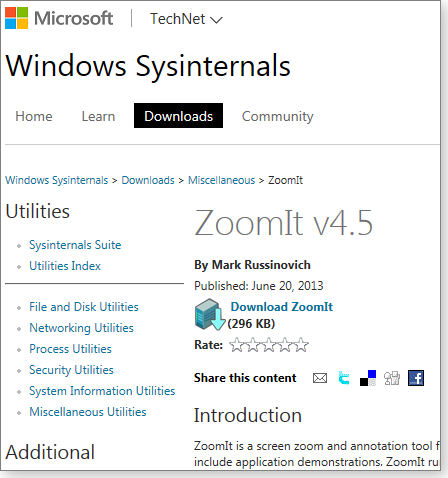The width and height of the screenshot is (448, 478).
Task: Click the download server icon
Action: [x=210, y=315]
